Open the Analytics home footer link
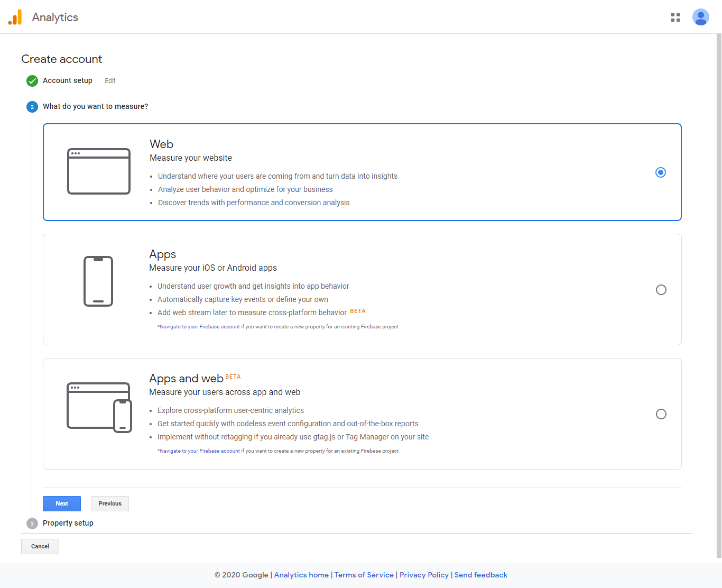Image resolution: width=722 pixels, height=588 pixels. point(301,575)
